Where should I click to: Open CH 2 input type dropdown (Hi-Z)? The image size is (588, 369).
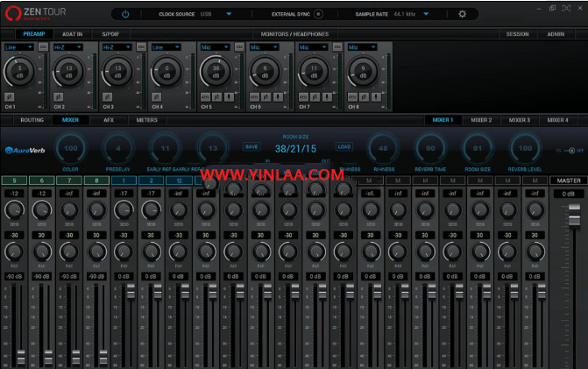click(67, 47)
